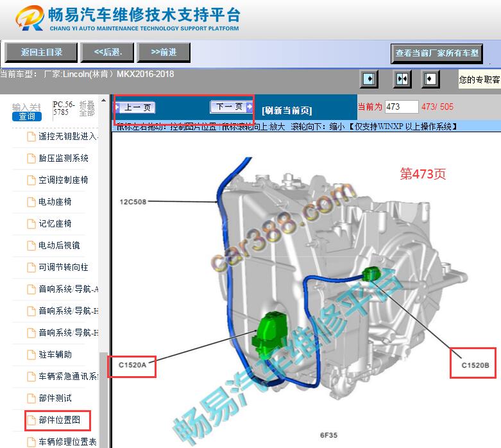Screen dimensions: 501x448
Task: Click document icon beside 胎压监测系统
Action: 31,159
